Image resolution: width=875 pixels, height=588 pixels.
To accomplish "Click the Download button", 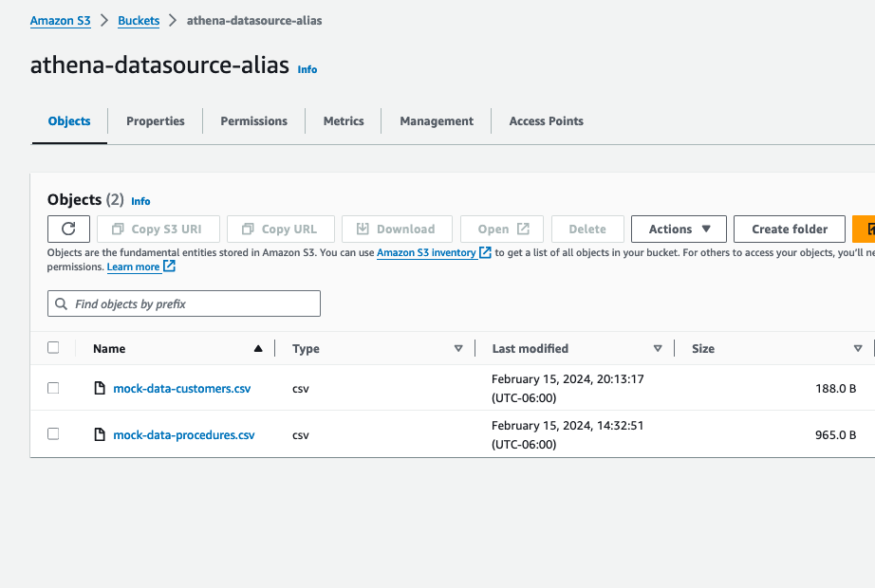I will (x=397, y=229).
